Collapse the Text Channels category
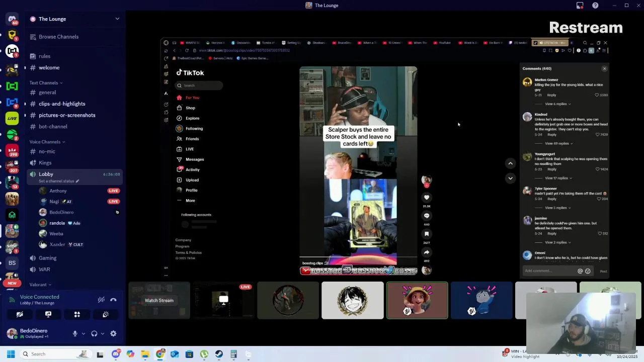The height and width of the screenshot is (362, 644). click(46, 82)
